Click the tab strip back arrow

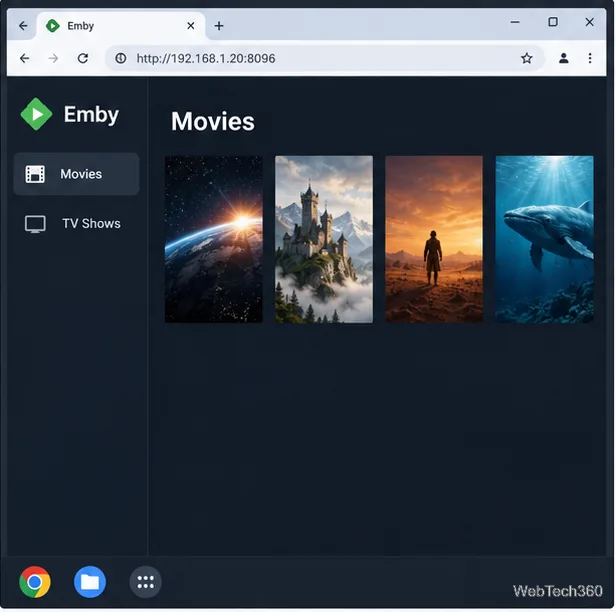23,26
